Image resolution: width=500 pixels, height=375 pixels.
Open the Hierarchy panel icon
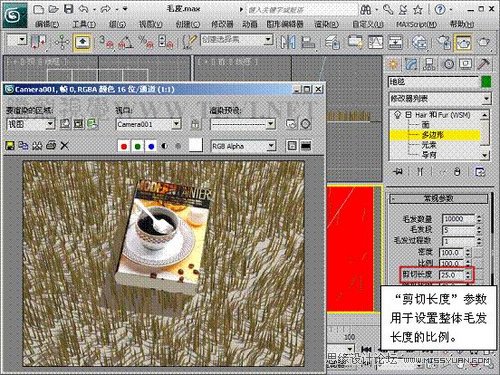[430, 64]
